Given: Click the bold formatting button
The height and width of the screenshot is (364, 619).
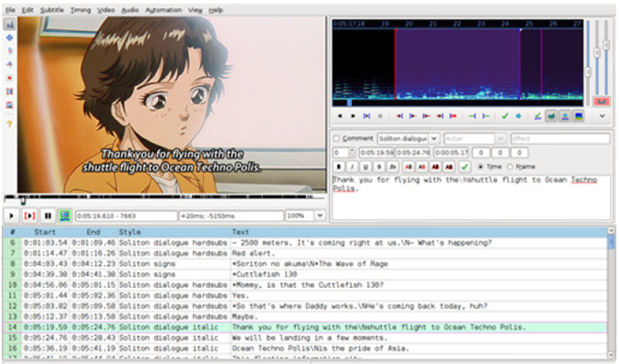Looking at the screenshot, I should click(x=338, y=166).
